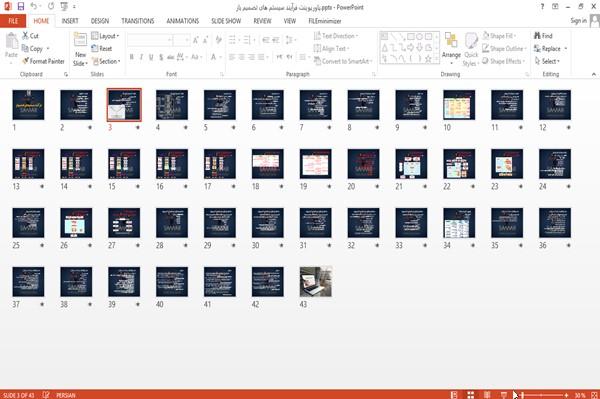Click the Format Painter brush
This screenshot has height=399, width=600.
click(25, 61)
